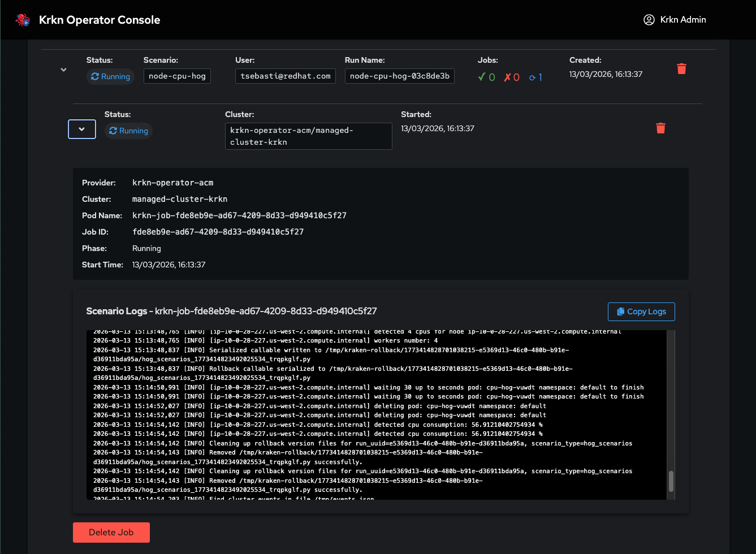This screenshot has width=756, height=554.
Task: Select the node-cpu-hog-03c8de3b Run Name field
Action: point(399,76)
